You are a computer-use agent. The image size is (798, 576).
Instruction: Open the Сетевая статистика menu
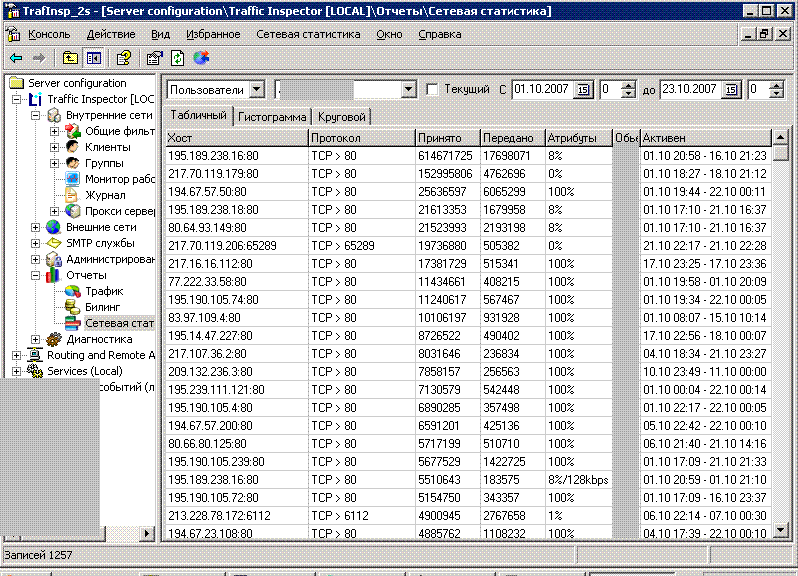point(308,34)
